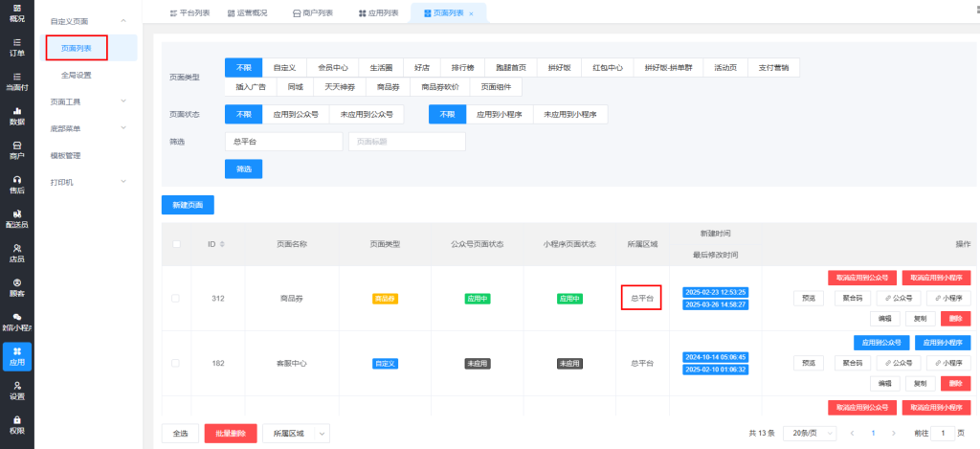
Task: Sort the table by ID column
Action: click(223, 244)
